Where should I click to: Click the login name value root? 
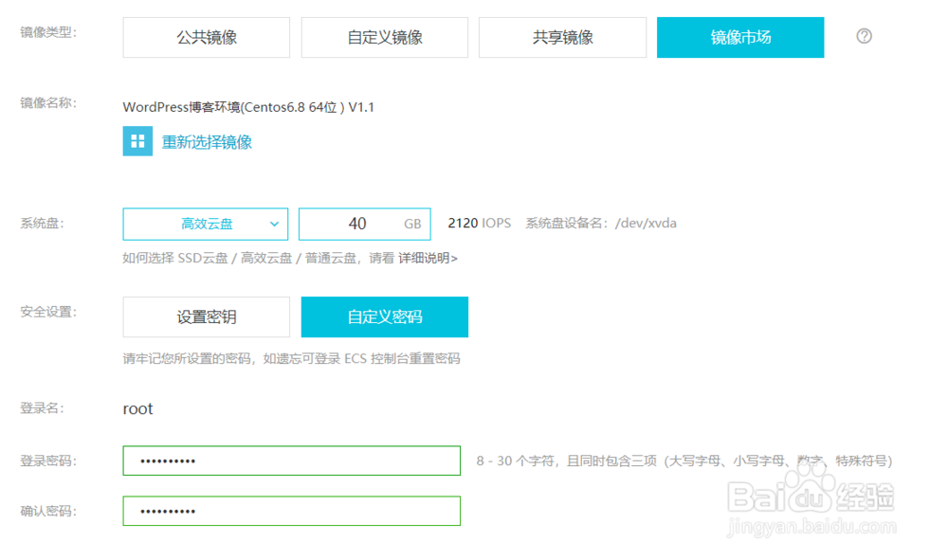coord(137,409)
